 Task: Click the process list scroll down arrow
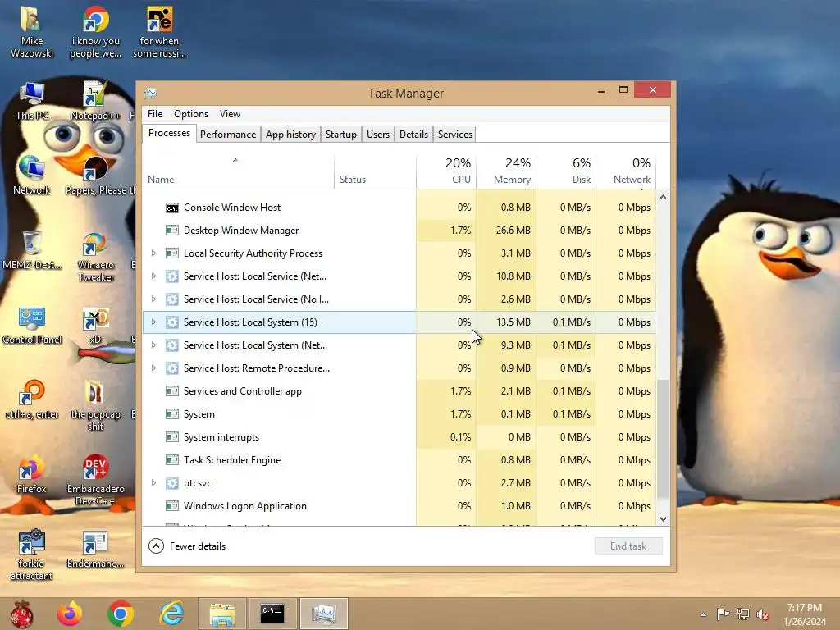(x=663, y=519)
